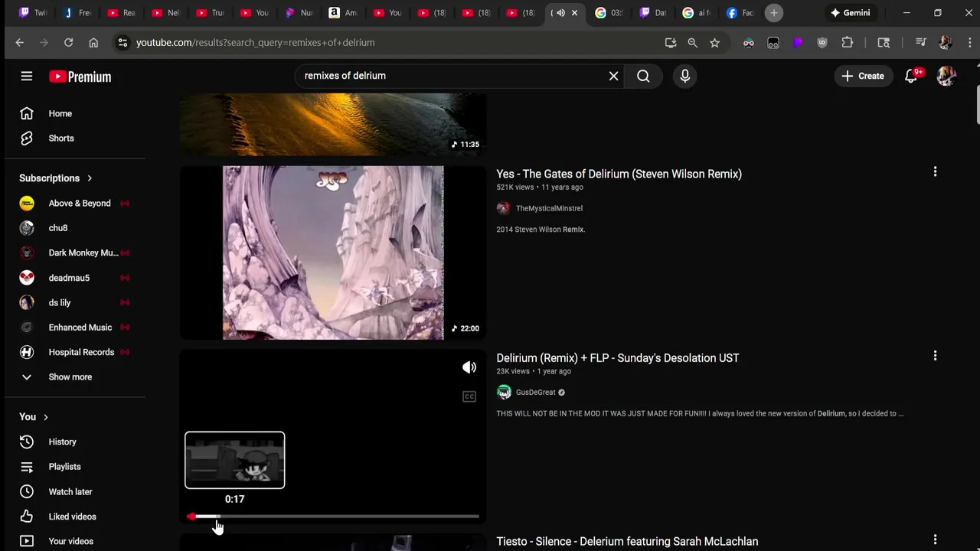Open Delirium (Remix) + FLP title link
Viewport: 980px width, 551px height.
tap(617, 358)
